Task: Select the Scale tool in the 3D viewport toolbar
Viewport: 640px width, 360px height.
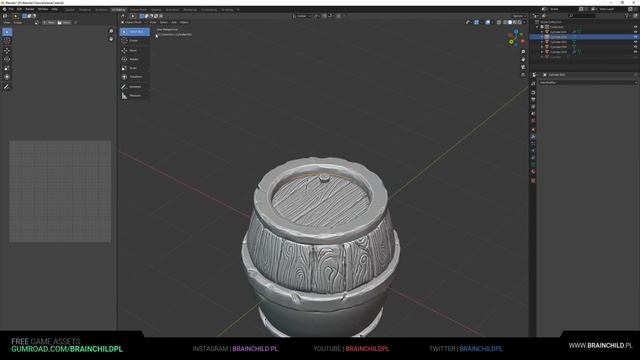Action: 134,68
